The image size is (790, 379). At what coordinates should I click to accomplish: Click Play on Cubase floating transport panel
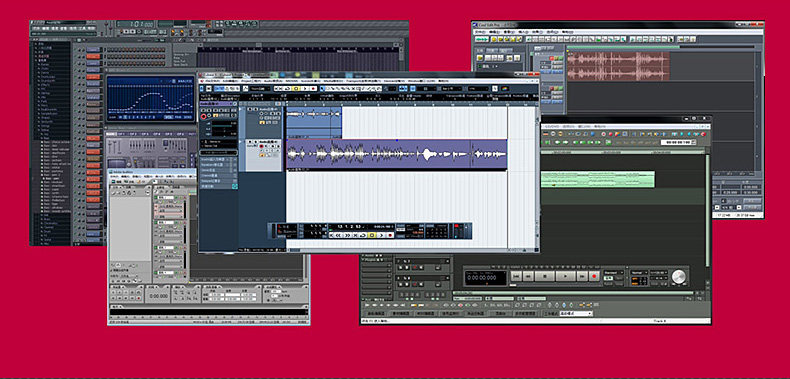click(381, 235)
